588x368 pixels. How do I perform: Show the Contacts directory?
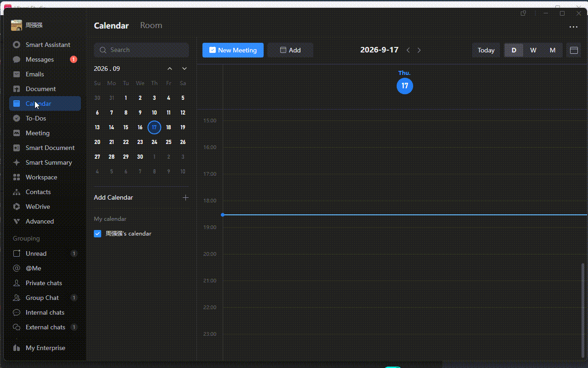(45, 192)
